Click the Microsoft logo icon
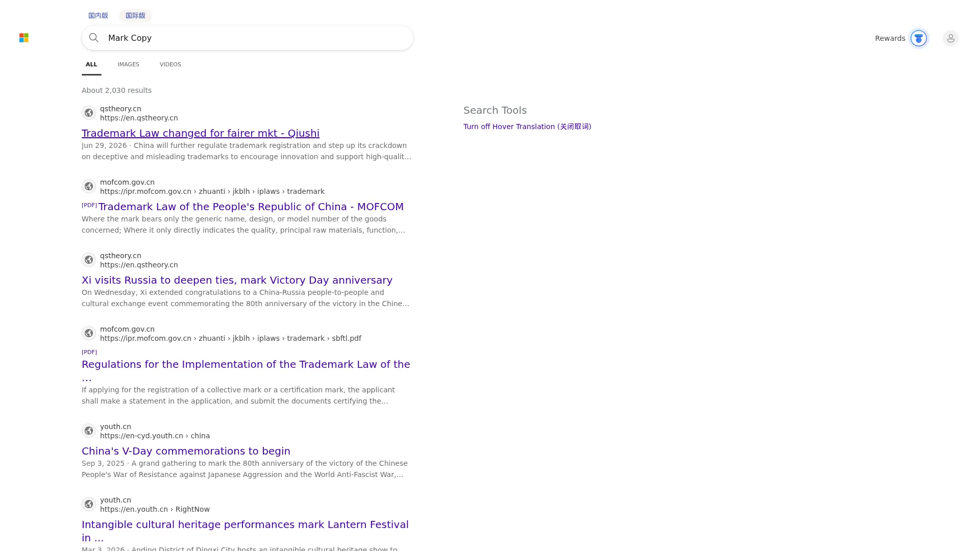This screenshot has height=551, width=980. [24, 38]
